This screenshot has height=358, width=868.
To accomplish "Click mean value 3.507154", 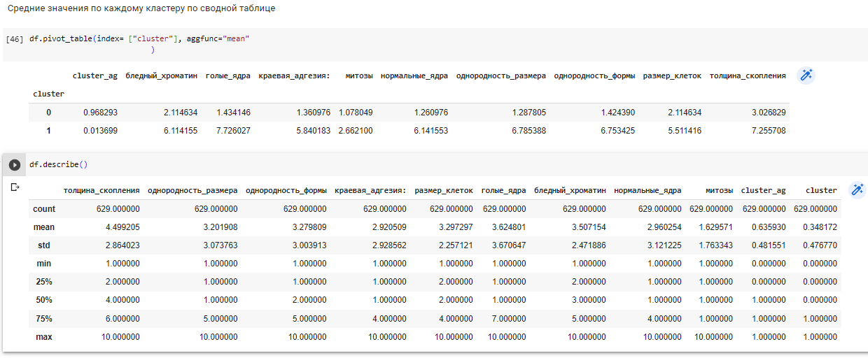I will 589,227.
